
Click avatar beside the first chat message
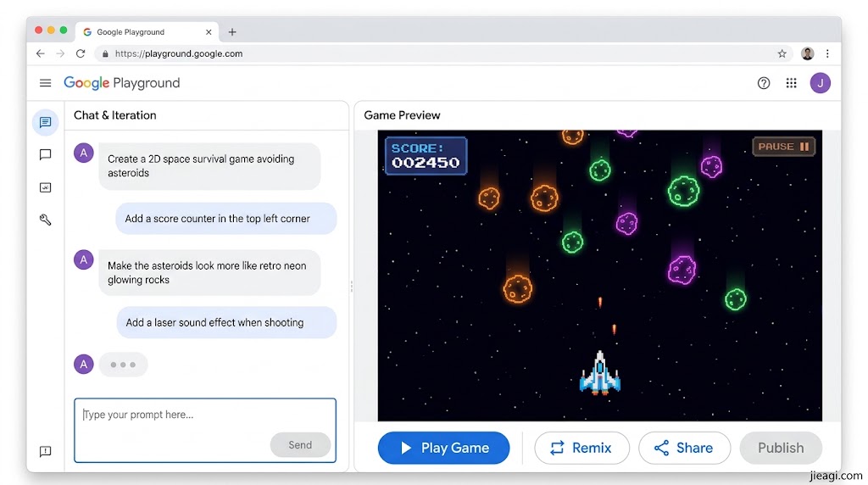point(84,153)
